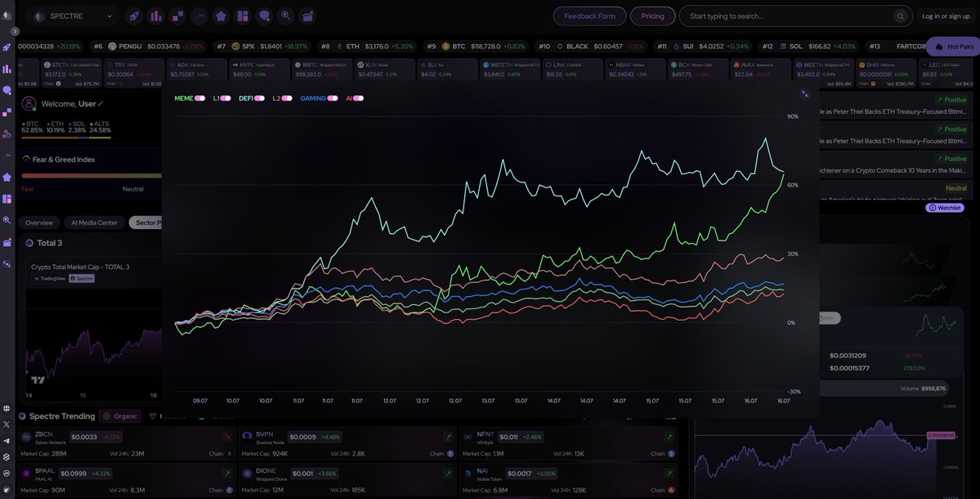The height and width of the screenshot is (499, 980).
Task: Click the squares icon in top toolbar
Action: point(177,16)
